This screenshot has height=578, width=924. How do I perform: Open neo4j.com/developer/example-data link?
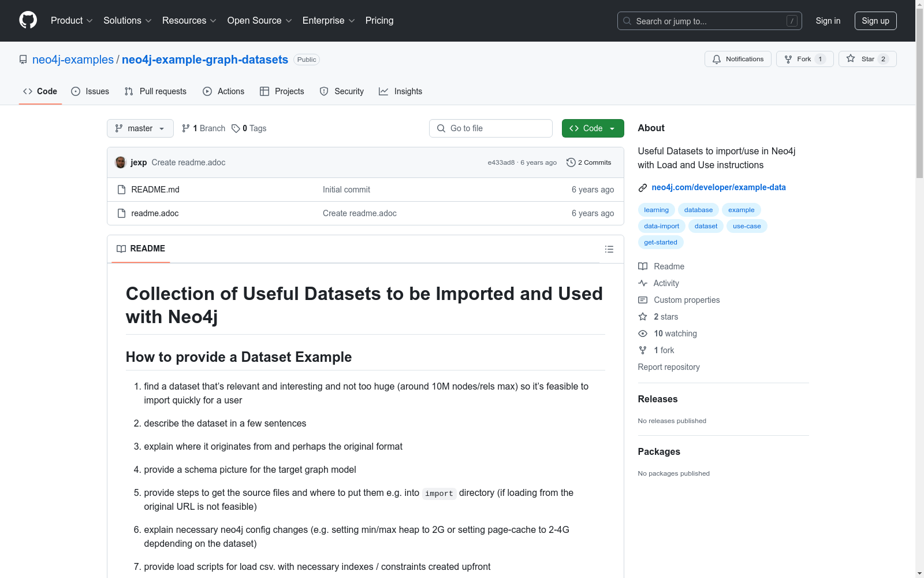[x=718, y=187]
